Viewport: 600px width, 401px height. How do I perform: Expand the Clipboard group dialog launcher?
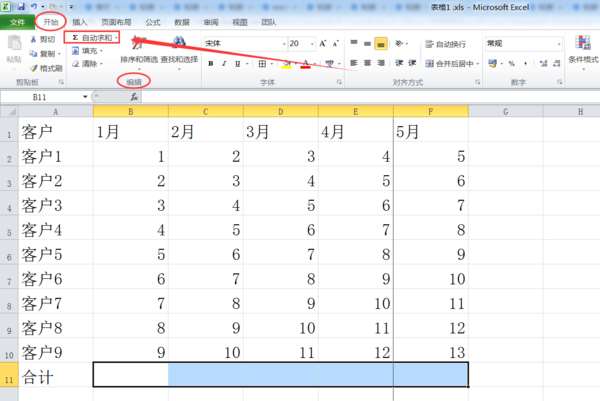[x=61, y=82]
